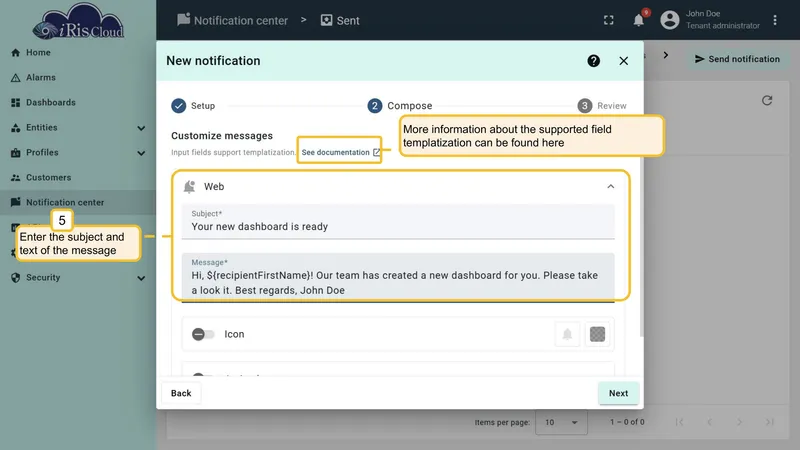Click the iRisCloud logo
Screen dimensions: 800x450
78,22
